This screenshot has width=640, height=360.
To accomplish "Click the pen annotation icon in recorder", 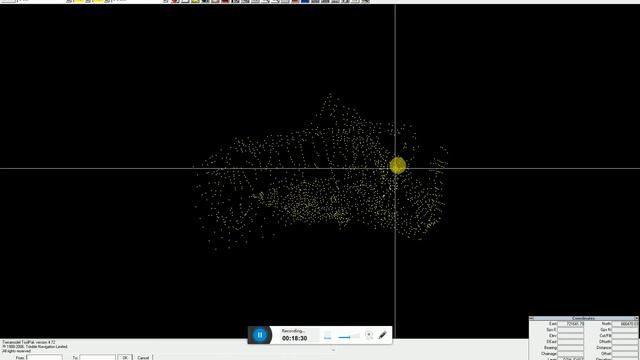I will [x=382, y=336].
